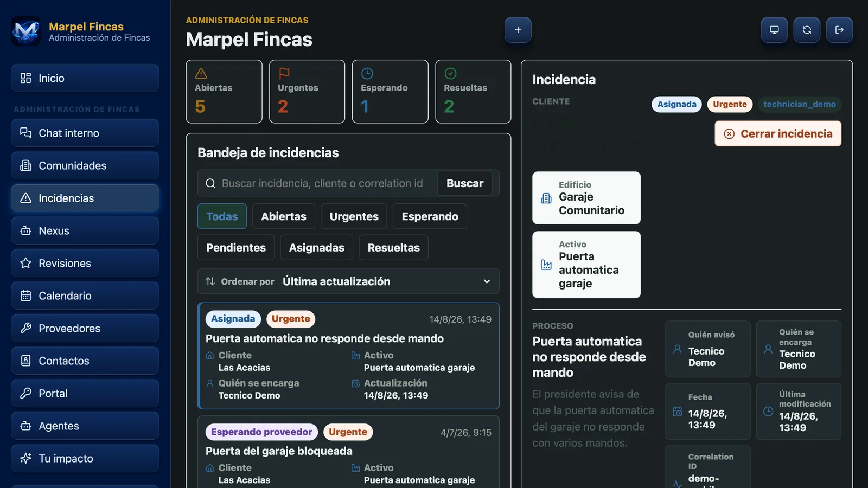
Task: Click the Urgentes flag stat card
Action: pyautogui.click(x=307, y=92)
